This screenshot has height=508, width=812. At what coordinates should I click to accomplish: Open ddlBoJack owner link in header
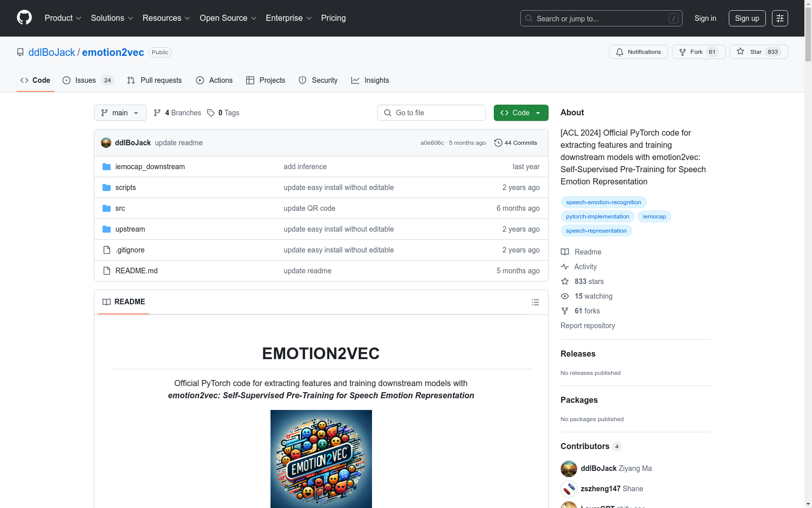tap(52, 52)
